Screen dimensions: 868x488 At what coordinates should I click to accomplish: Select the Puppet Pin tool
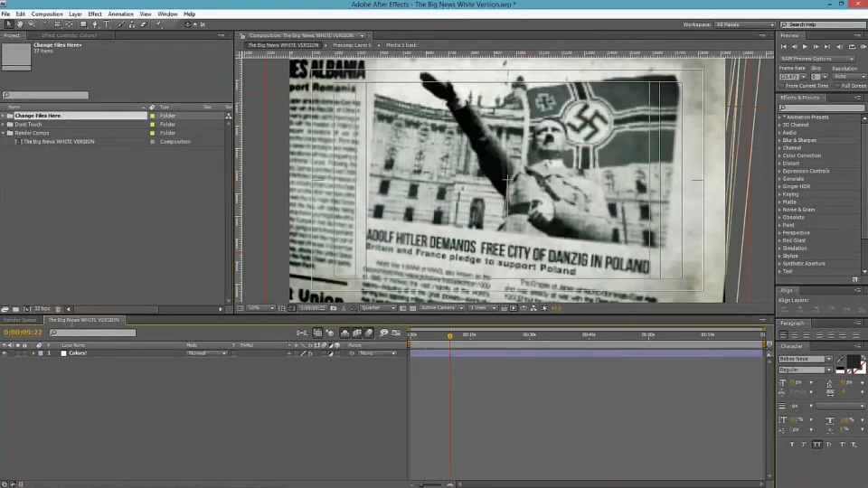coord(159,24)
